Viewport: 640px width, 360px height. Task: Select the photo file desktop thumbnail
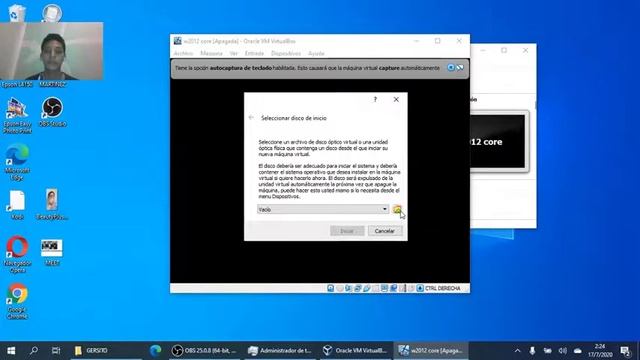click(52, 204)
